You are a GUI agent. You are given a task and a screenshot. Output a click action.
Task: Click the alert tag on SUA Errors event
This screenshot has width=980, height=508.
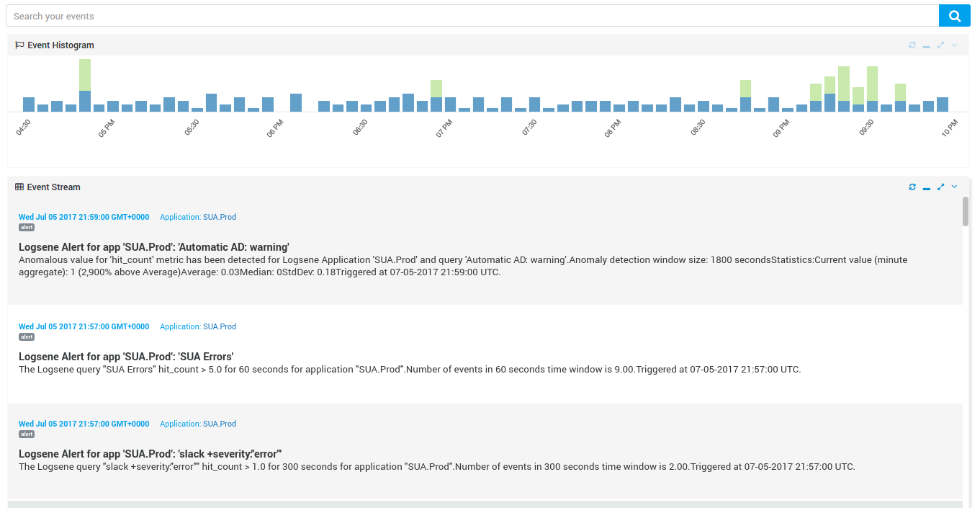[x=27, y=337]
